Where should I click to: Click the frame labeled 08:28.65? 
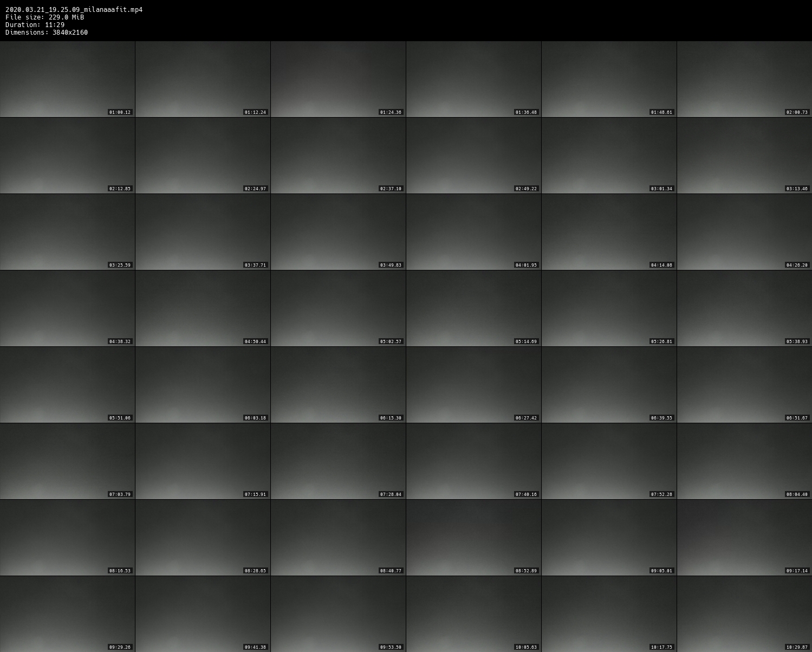click(203, 538)
